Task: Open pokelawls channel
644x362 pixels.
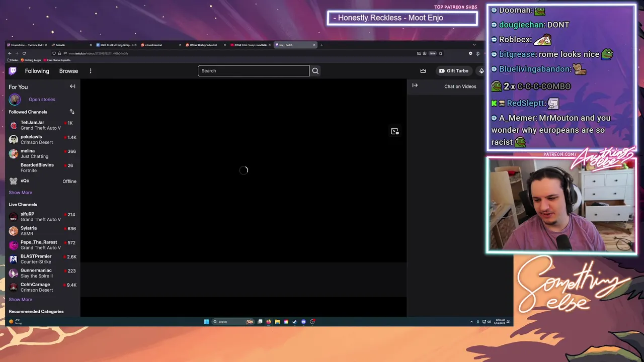Action: click(43, 139)
